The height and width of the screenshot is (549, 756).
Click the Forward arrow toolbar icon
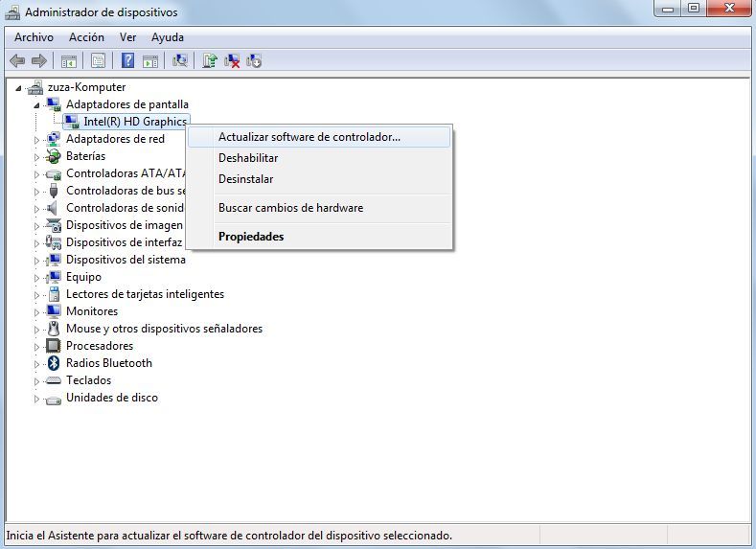38,60
